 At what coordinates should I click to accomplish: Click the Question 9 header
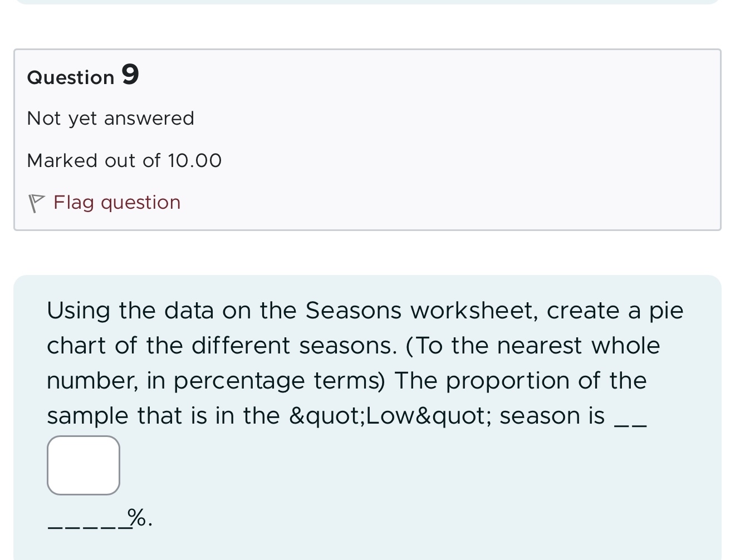pos(82,76)
